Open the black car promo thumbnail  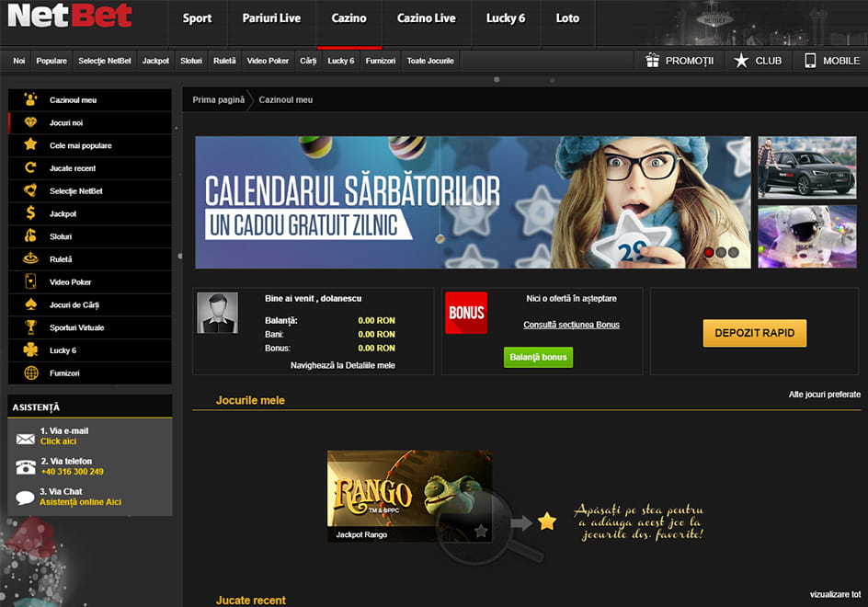806,167
